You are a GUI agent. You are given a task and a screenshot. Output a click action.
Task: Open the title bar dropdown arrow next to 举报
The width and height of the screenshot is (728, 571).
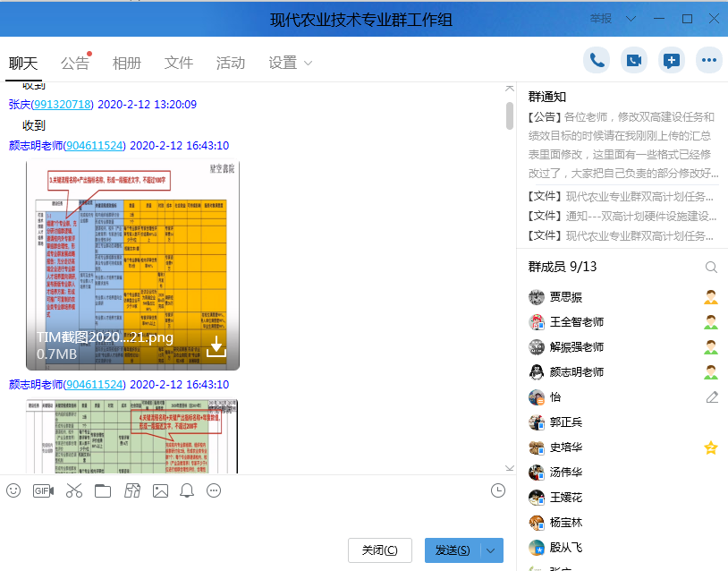pos(631,19)
